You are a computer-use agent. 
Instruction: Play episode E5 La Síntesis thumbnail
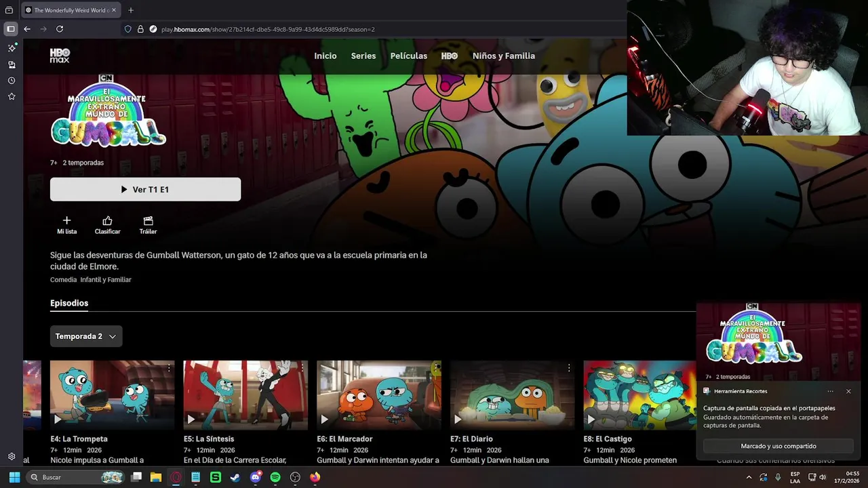coord(245,395)
